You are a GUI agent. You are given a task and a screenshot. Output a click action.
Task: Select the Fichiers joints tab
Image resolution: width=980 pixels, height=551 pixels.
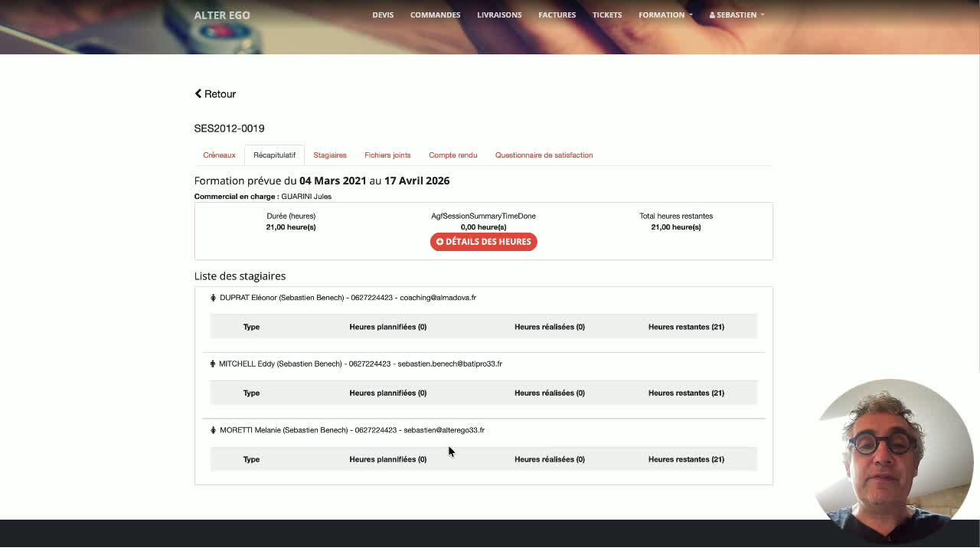[x=387, y=155]
